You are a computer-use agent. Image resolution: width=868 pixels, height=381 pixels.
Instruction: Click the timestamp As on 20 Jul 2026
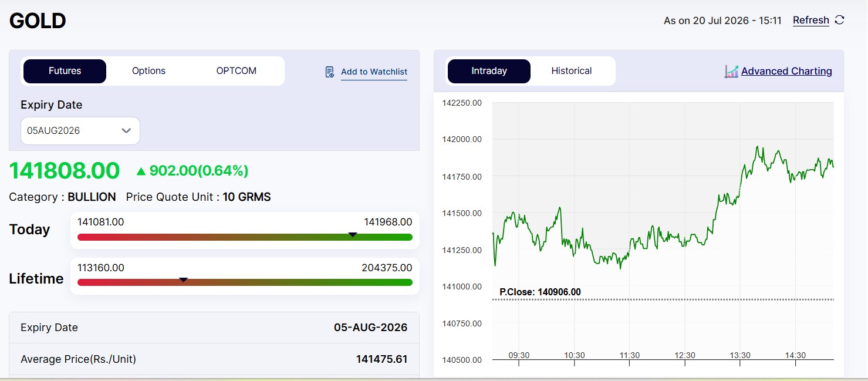click(722, 21)
